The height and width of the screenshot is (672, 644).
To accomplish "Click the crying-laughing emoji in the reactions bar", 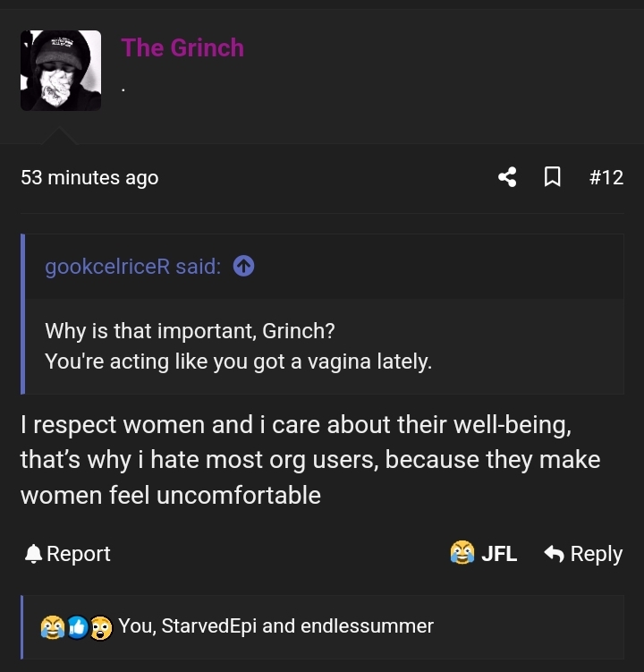I will [x=51, y=627].
